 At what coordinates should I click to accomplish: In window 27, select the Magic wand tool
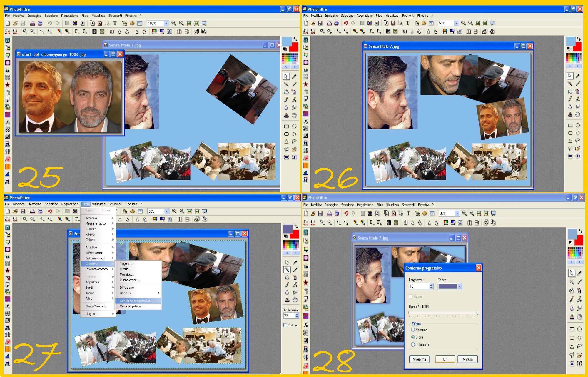tap(287, 270)
